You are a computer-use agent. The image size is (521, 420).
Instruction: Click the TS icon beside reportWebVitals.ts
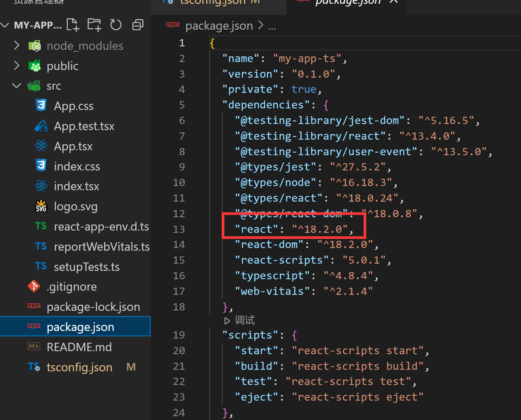[x=41, y=247]
